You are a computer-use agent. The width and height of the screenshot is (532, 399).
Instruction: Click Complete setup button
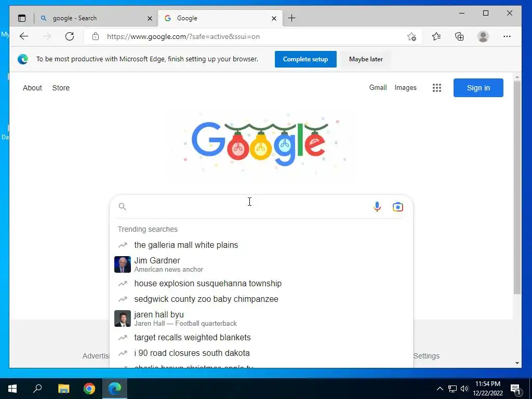click(305, 59)
